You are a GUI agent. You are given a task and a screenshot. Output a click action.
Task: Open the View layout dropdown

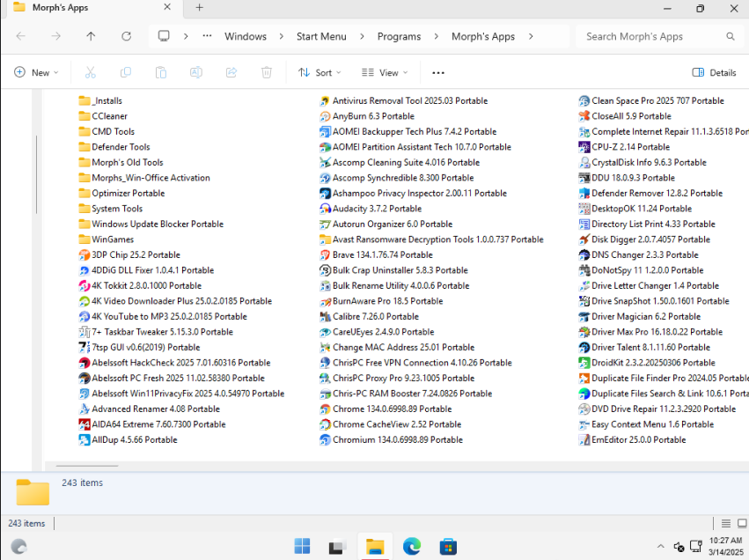point(385,72)
